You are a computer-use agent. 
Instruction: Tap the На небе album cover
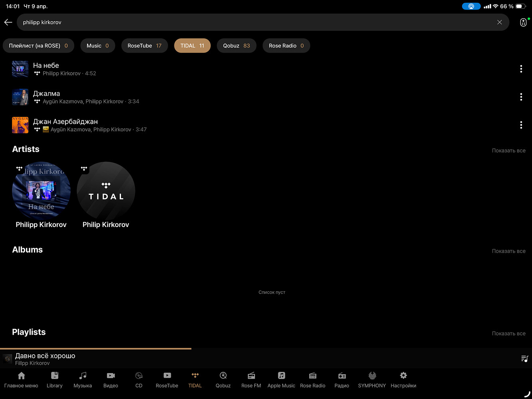(x=20, y=69)
